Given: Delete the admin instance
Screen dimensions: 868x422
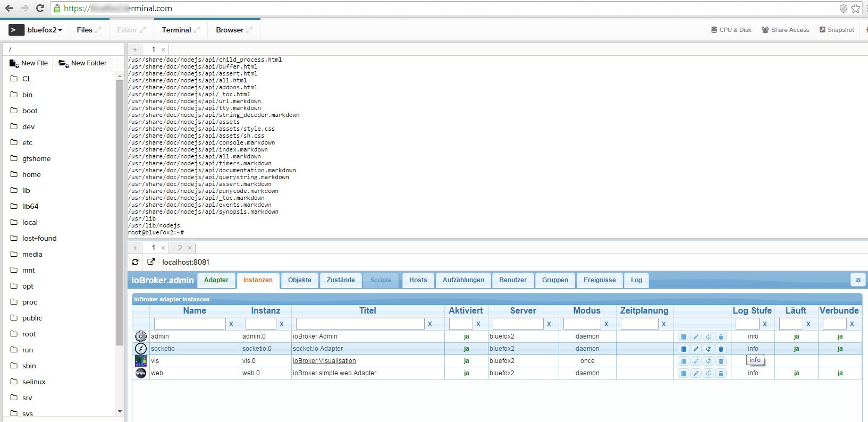Looking at the screenshot, I should 721,336.
